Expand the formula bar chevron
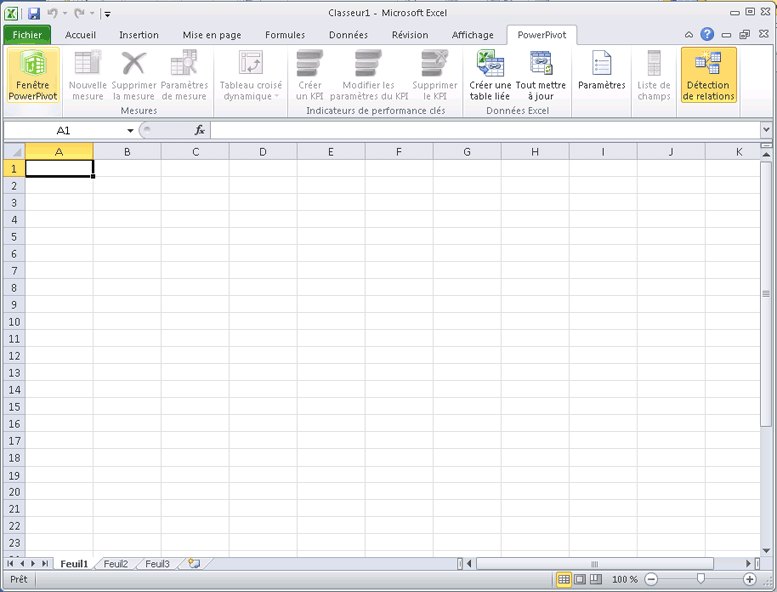The height and width of the screenshot is (592, 777). click(766, 130)
